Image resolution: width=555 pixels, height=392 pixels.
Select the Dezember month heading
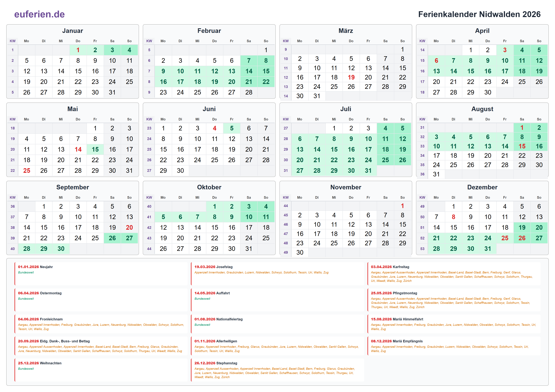tap(482, 187)
